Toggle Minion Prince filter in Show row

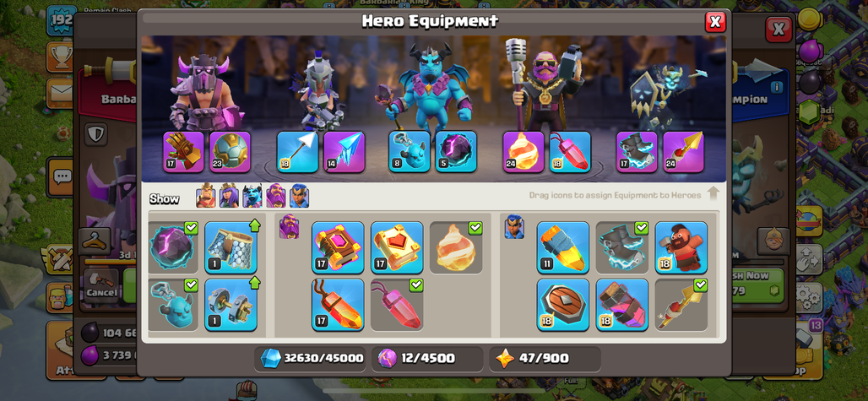tap(252, 196)
